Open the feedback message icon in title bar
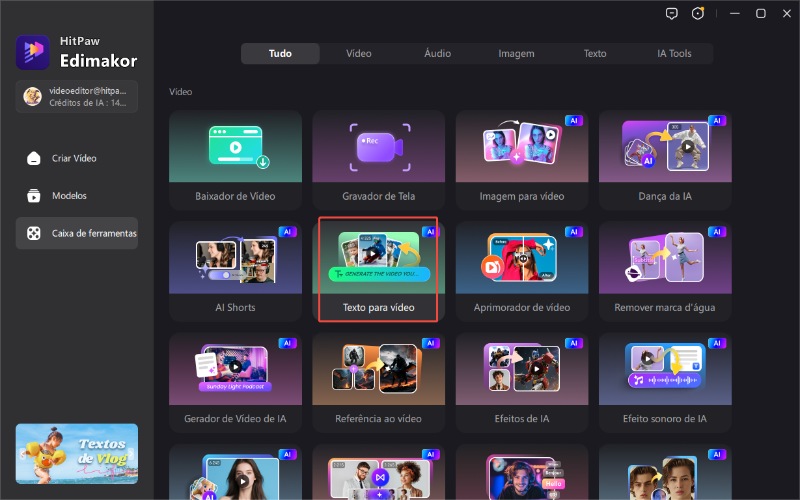Viewport: 800px width, 500px height. pos(670,14)
